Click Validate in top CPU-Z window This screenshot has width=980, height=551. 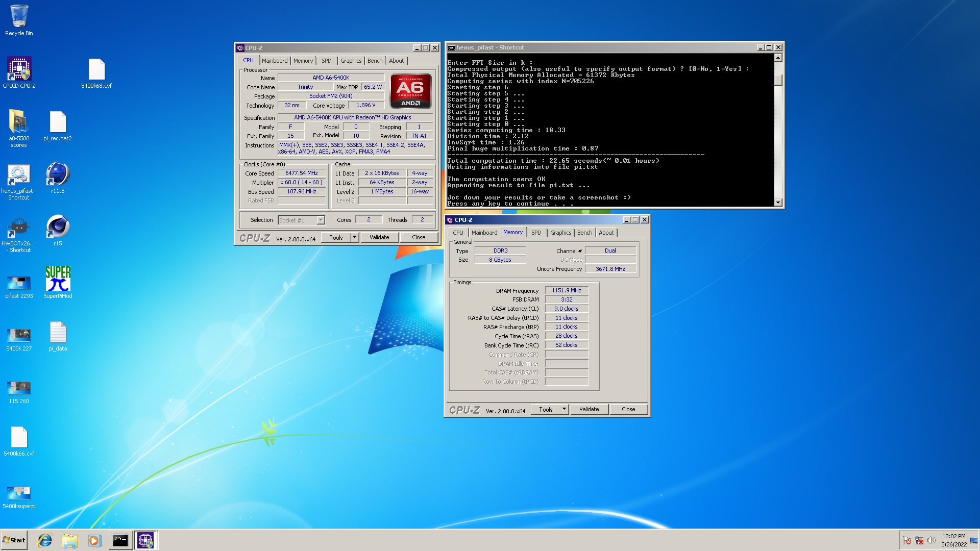click(x=379, y=237)
